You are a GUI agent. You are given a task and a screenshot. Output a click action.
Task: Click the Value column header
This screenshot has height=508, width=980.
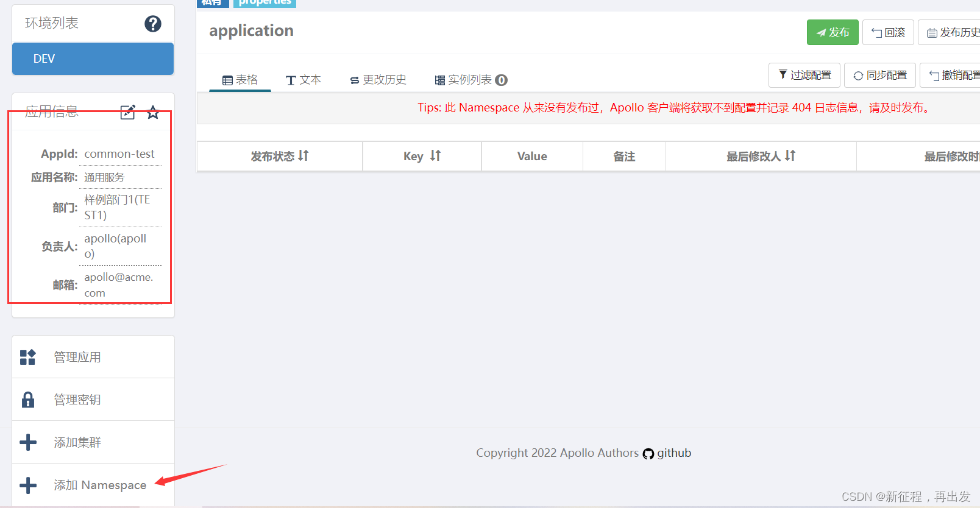click(x=532, y=157)
